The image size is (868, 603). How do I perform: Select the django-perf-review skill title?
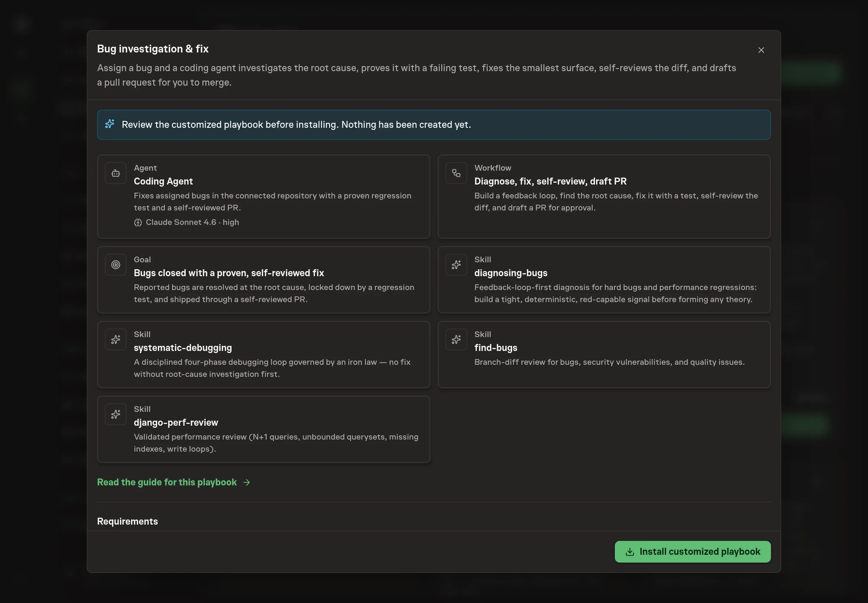pos(176,422)
